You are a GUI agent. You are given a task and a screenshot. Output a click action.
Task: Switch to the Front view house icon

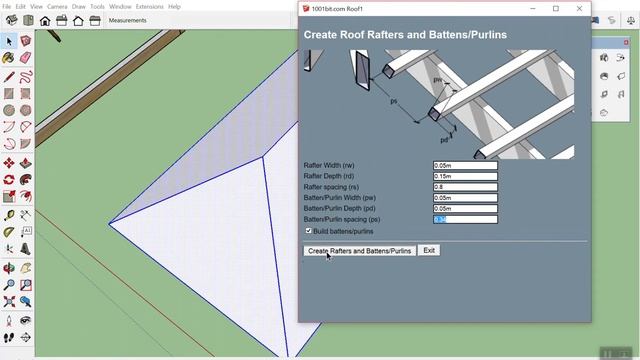[x=45, y=20]
